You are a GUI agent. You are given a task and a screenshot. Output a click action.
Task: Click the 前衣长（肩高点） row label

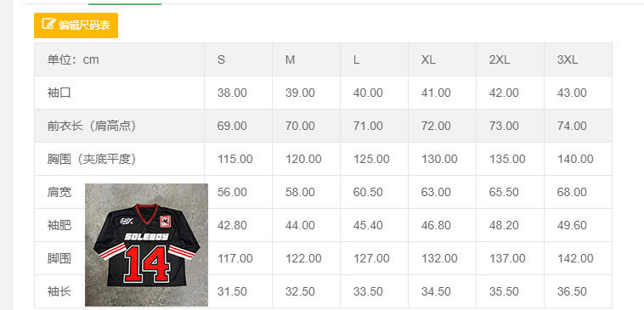point(92,126)
